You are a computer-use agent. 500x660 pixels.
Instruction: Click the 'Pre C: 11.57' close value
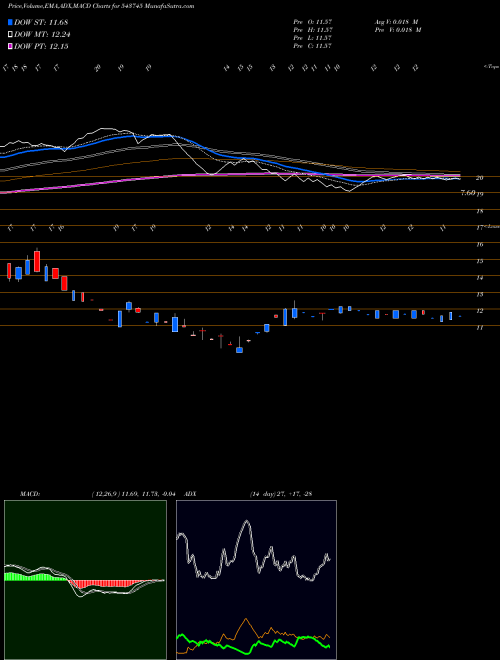pyautogui.click(x=313, y=46)
